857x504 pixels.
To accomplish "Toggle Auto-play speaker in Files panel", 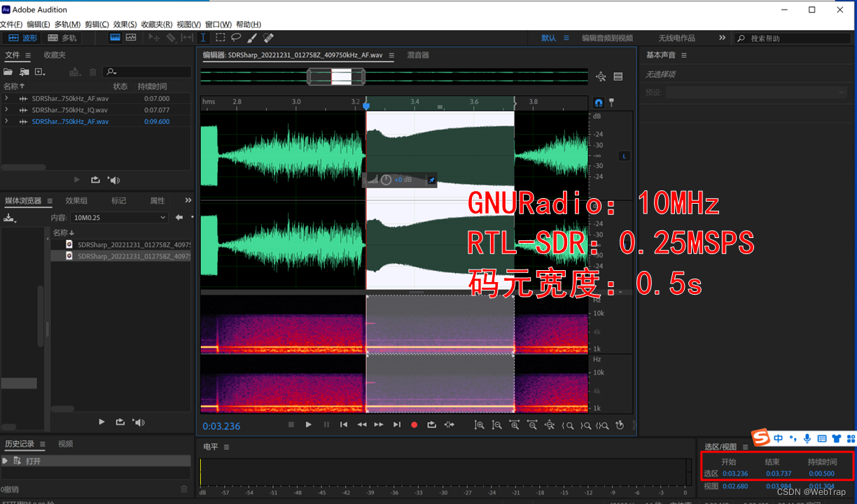I will (x=113, y=180).
